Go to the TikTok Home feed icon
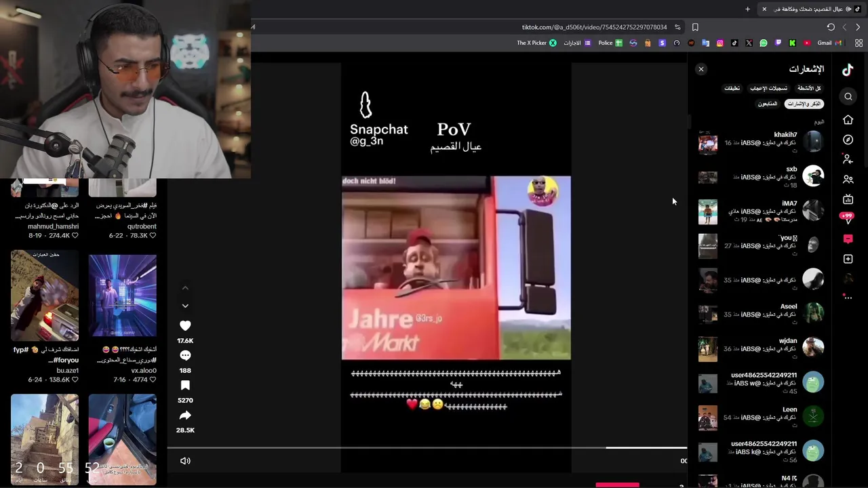Viewport: 868px width, 488px height. coord(848,120)
